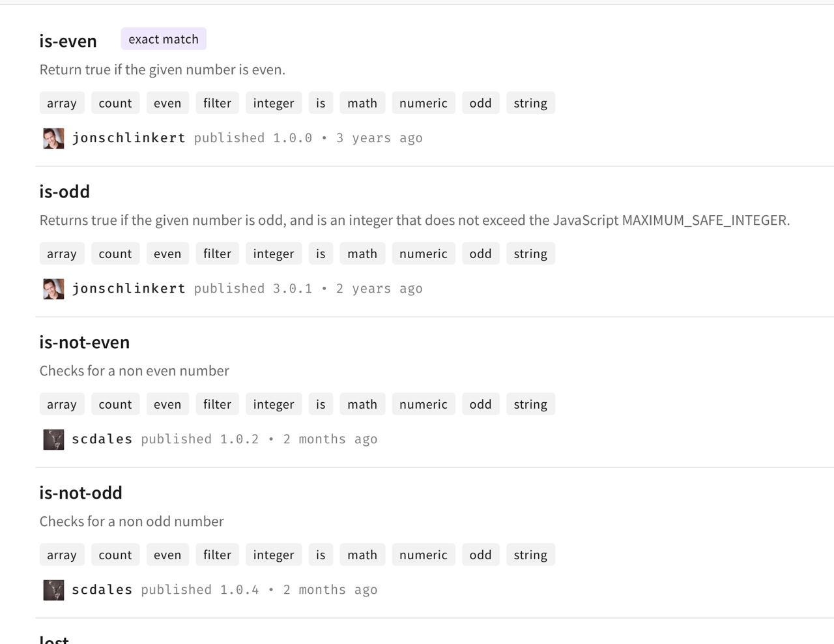834x644 pixels.
Task: Open jonschlinkert's avatar in is-even result
Action: [x=53, y=138]
